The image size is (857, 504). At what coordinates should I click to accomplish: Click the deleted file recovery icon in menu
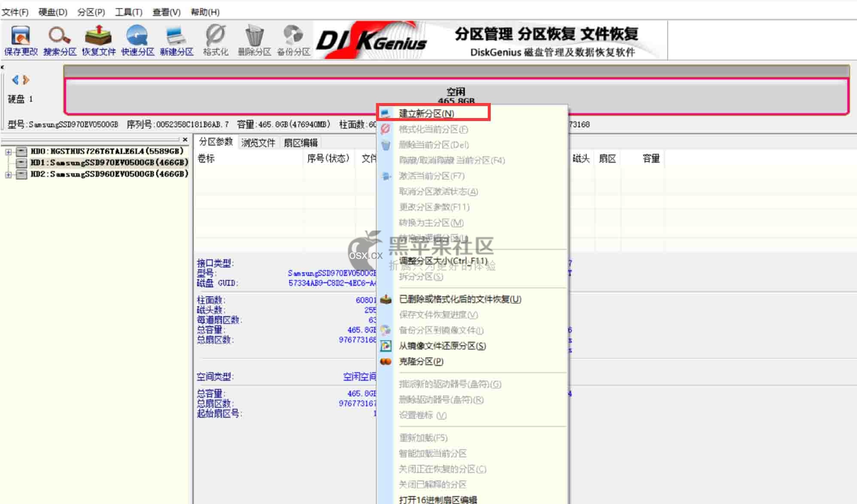click(385, 299)
